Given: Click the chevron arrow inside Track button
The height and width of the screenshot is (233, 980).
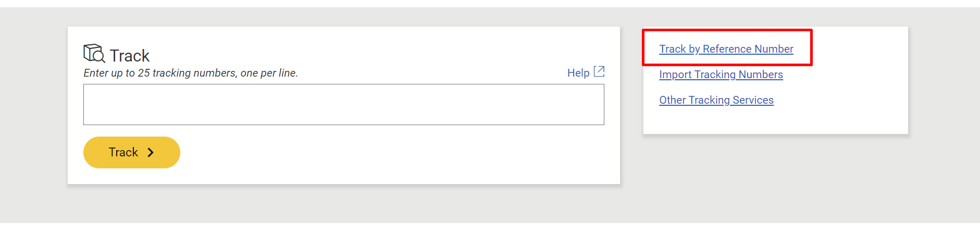Looking at the screenshot, I should pyautogui.click(x=151, y=152).
